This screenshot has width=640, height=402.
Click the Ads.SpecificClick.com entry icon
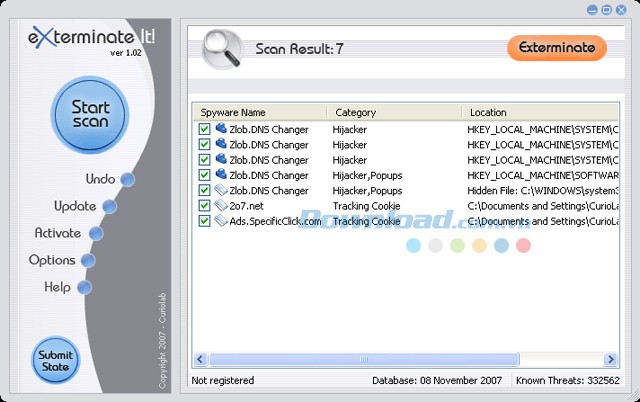[x=221, y=221]
